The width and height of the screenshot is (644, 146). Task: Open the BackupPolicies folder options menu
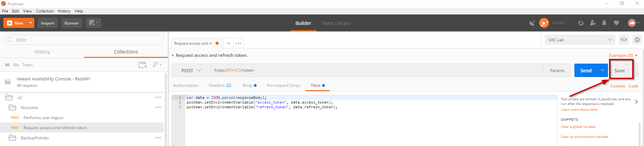158,138
